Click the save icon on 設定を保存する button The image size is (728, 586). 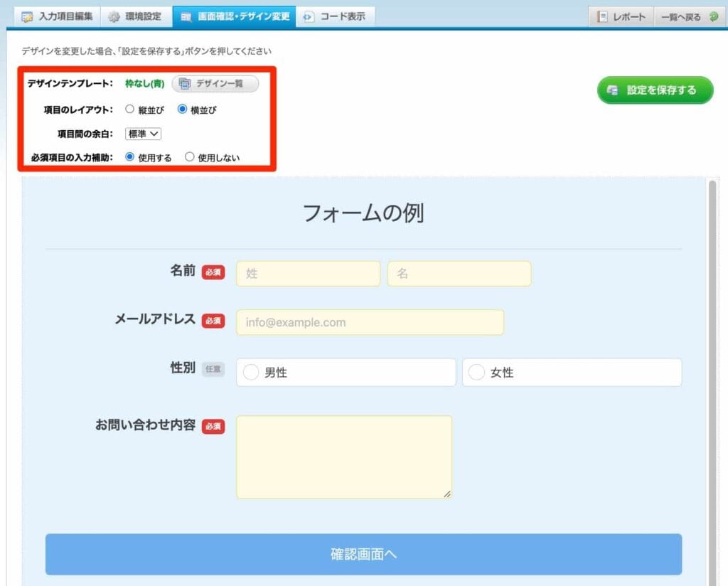tap(613, 91)
